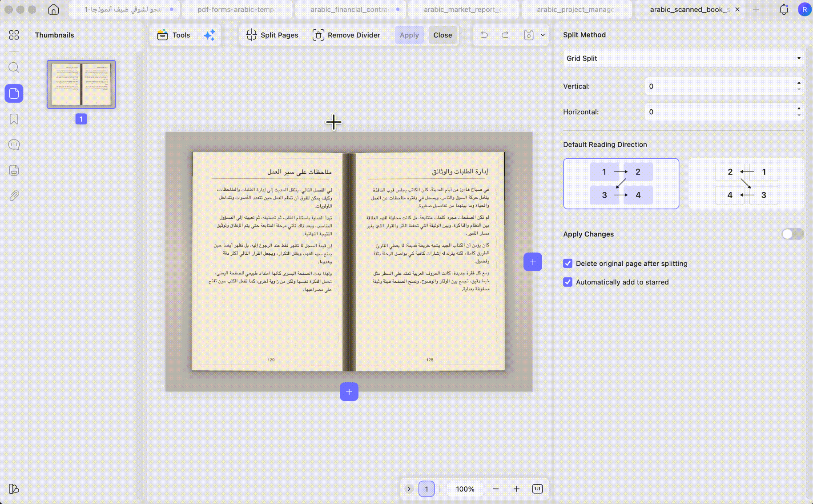Click the AI sparkle icon beside Tools
The image size is (813, 504).
click(x=209, y=35)
